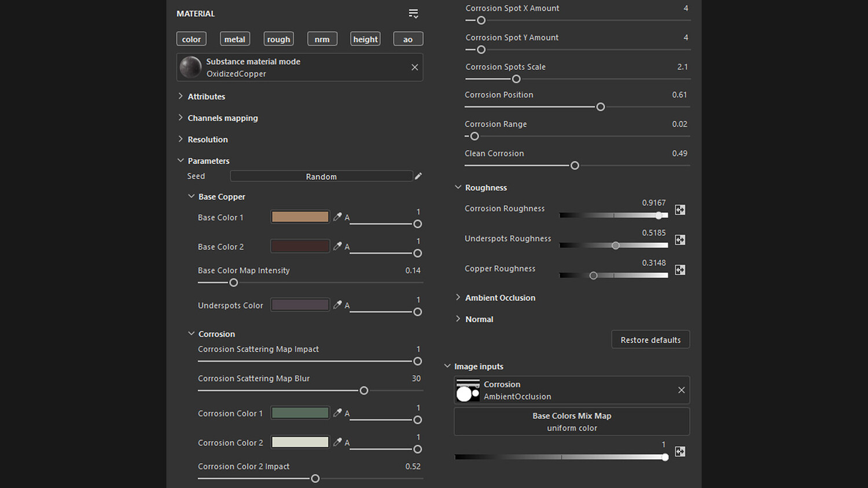The width and height of the screenshot is (868, 488).
Task: Click the eyedropper for Corrosion Color 2
Action: click(337, 442)
